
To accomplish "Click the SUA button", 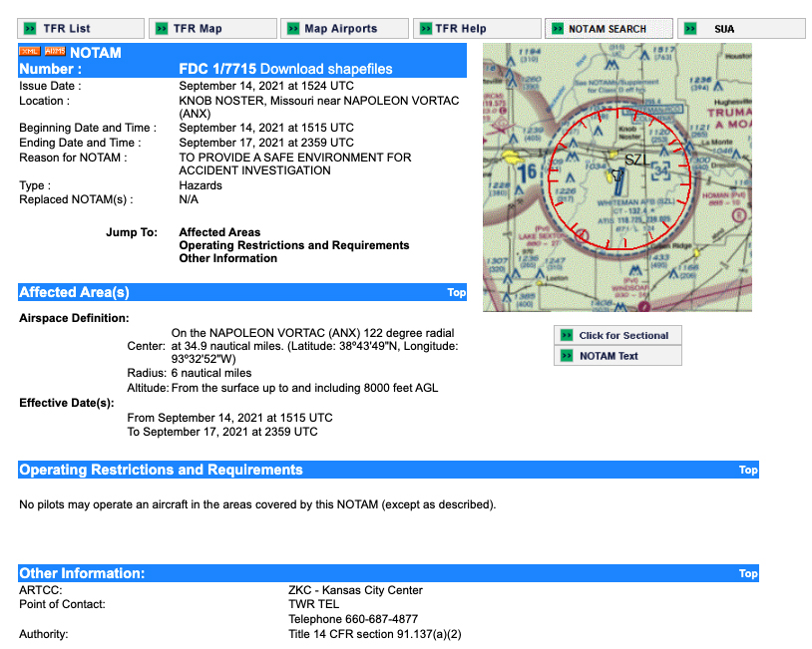I will 740,29.
